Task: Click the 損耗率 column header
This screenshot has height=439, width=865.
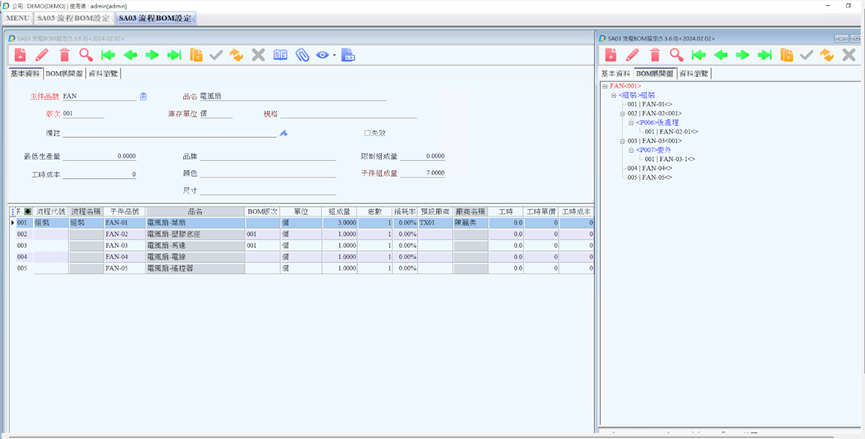Action: 405,211
